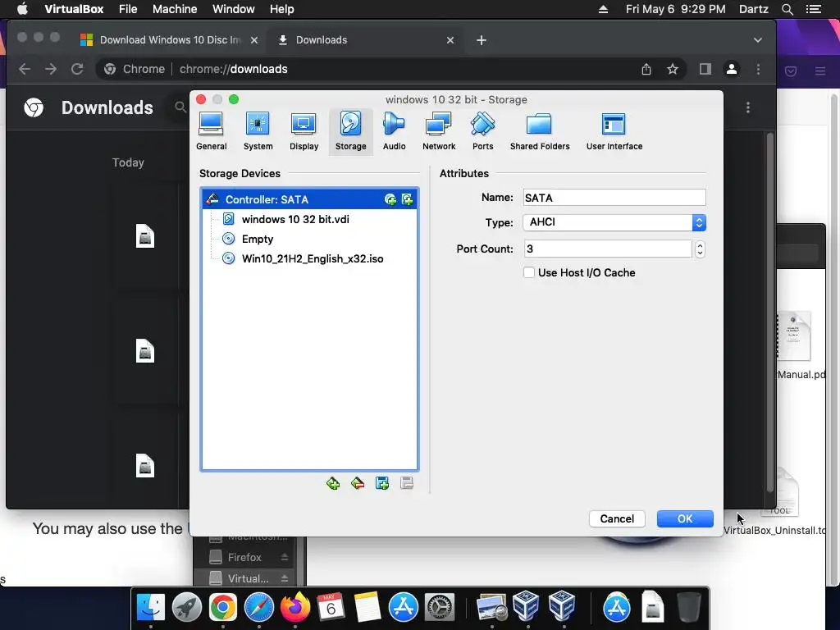Enable Use Host I/O Cache

[529, 272]
